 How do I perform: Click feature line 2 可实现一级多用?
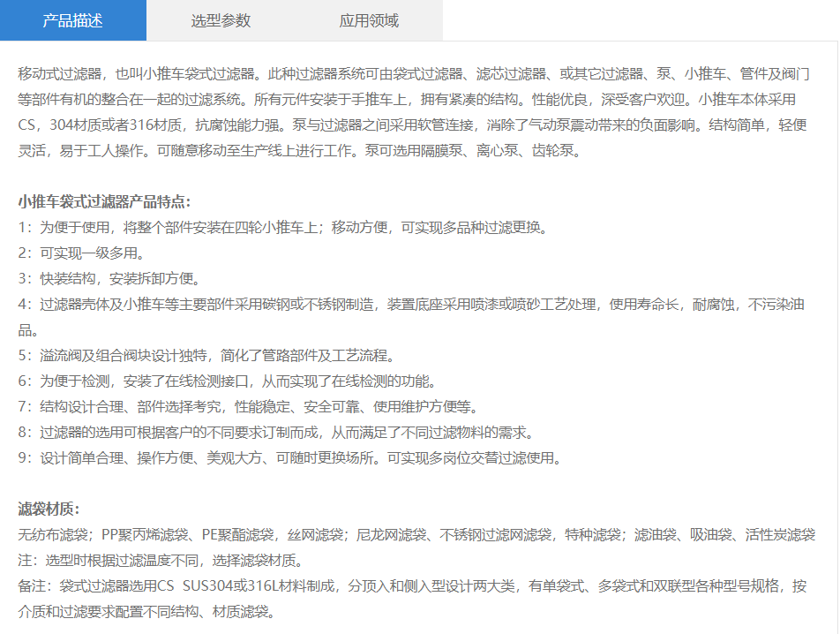point(81,253)
